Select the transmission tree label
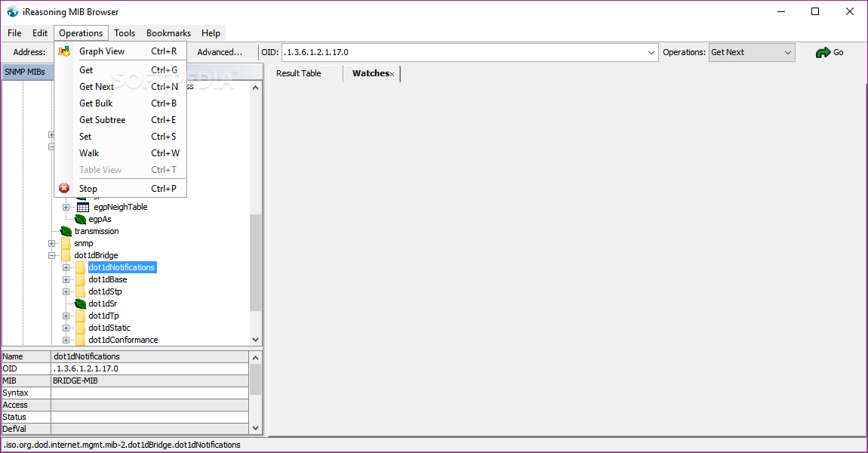868x453 pixels. (97, 232)
